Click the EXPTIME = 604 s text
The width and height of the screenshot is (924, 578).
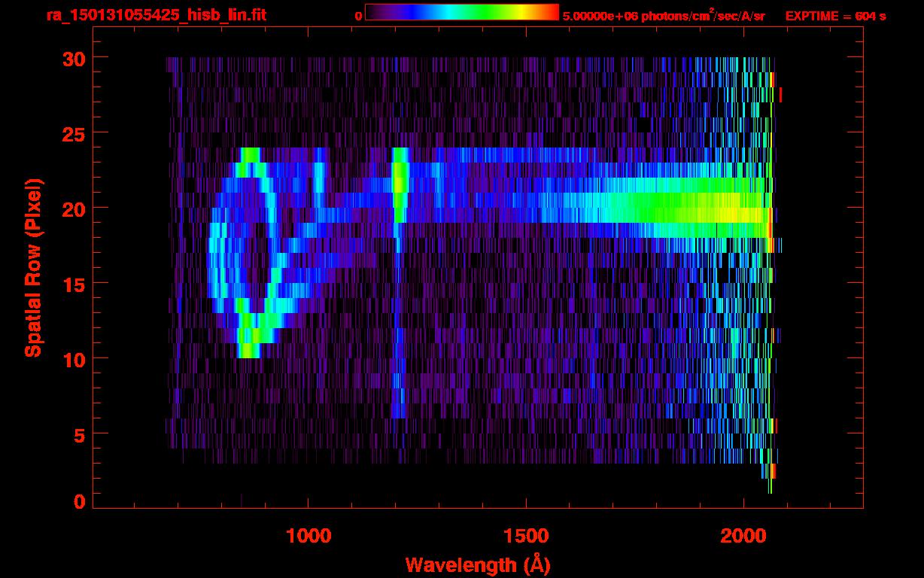(x=834, y=16)
